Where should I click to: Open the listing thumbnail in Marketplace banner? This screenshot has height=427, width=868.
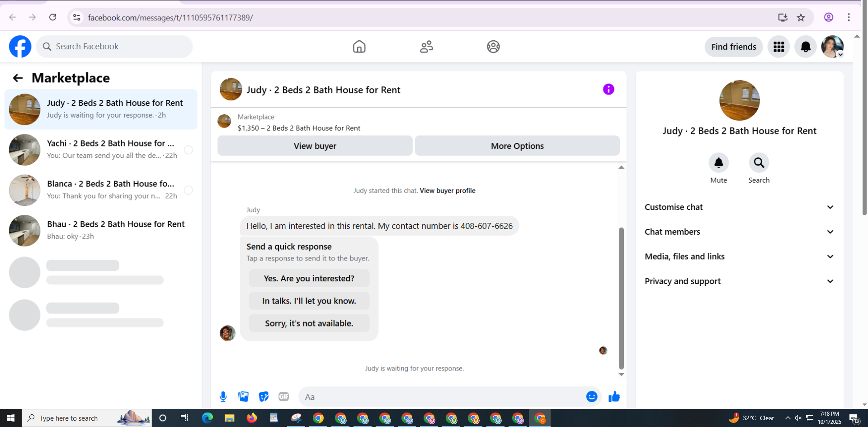[224, 121]
